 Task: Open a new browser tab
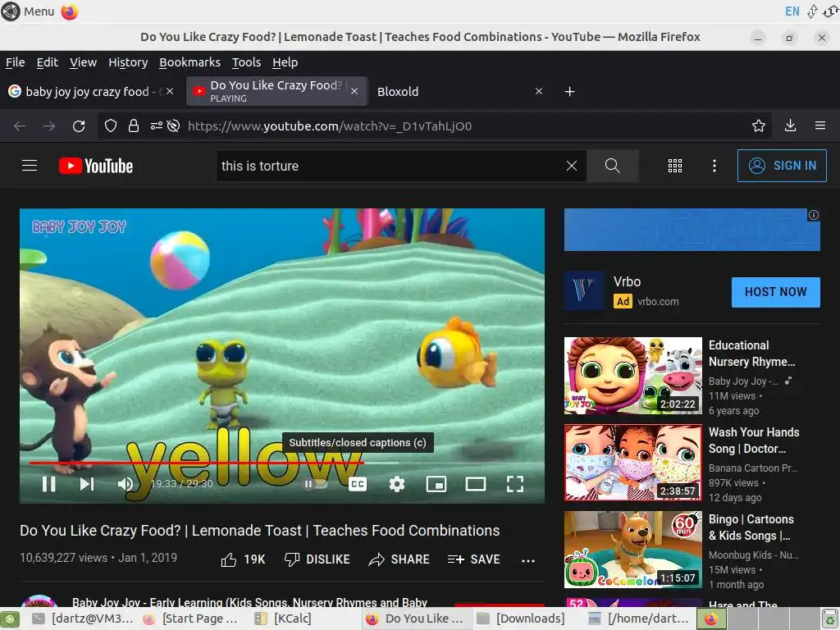pos(569,92)
